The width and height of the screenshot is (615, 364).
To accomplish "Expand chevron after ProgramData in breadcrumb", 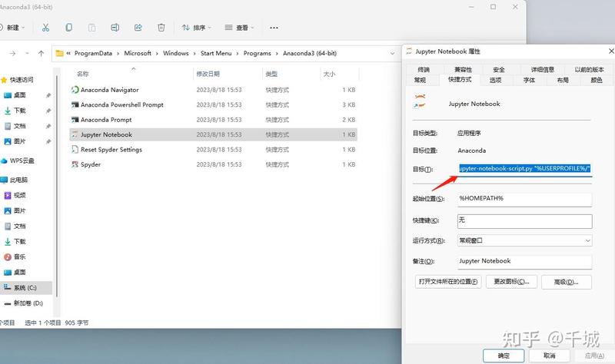I will 118,53.
